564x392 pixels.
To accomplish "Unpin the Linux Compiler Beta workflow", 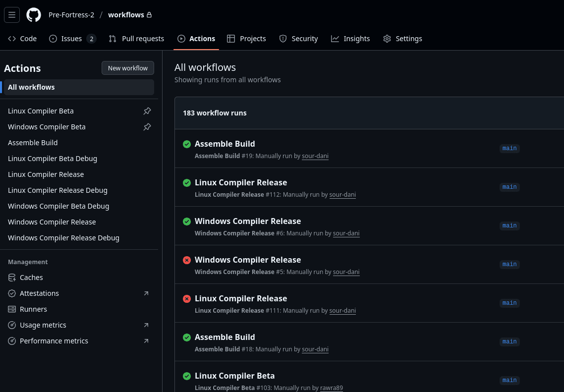I will (x=147, y=111).
